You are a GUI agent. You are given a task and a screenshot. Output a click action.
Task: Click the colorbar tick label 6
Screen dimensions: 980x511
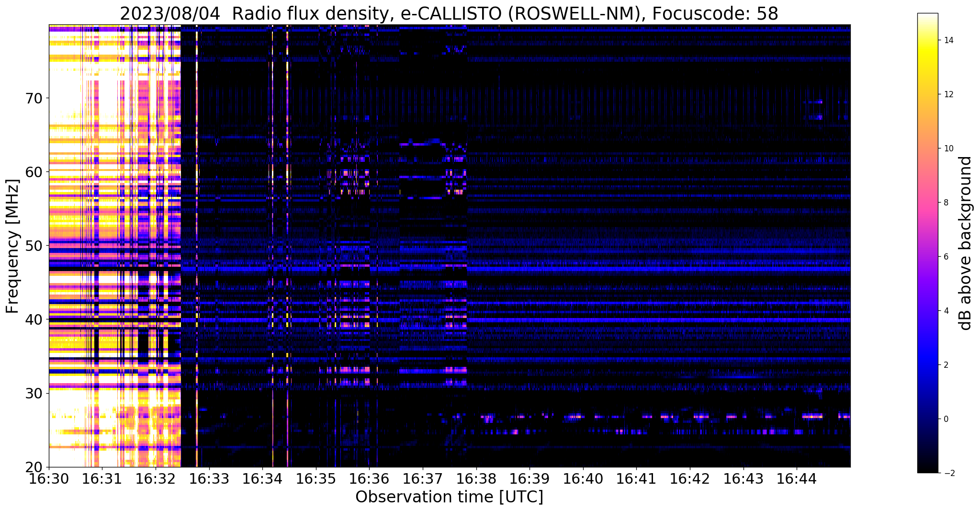[946, 257]
